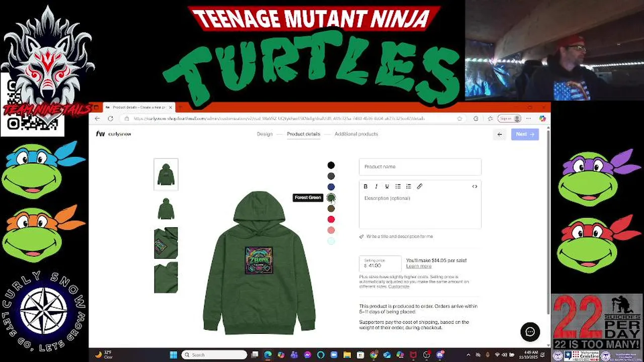
Task: Open Chrome from taskbar
Action: tap(374, 354)
